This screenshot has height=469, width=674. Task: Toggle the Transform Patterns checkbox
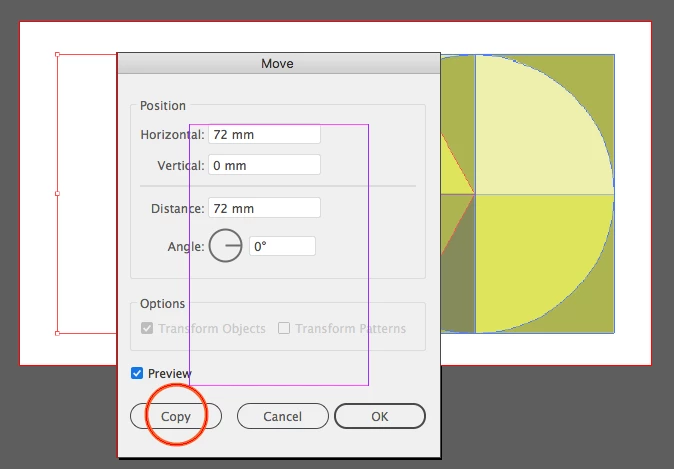point(284,328)
